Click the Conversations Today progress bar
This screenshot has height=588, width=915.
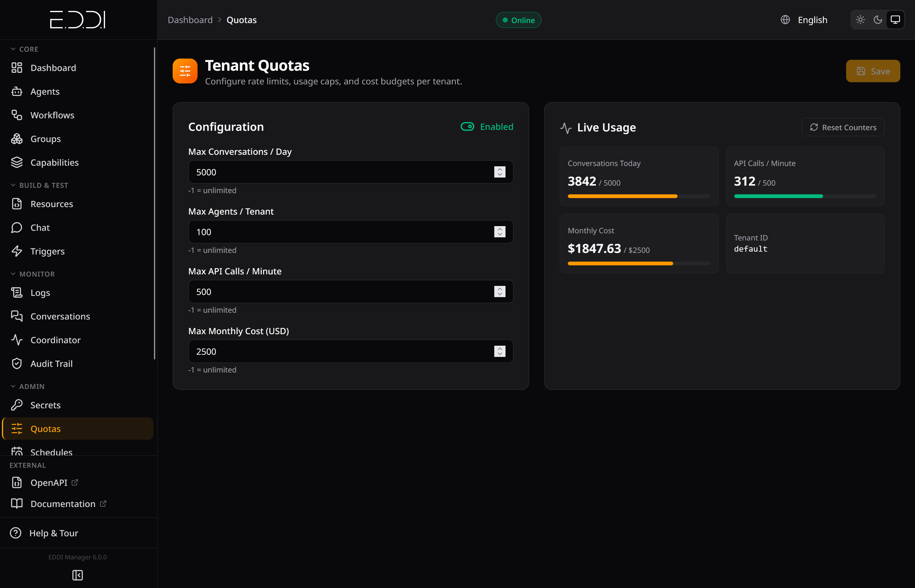(639, 196)
